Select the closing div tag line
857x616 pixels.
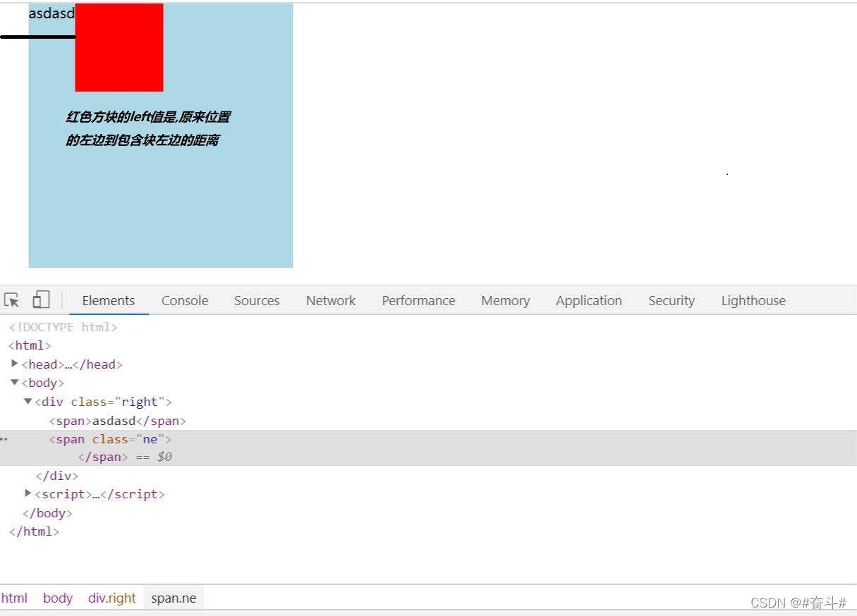tap(56, 476)
